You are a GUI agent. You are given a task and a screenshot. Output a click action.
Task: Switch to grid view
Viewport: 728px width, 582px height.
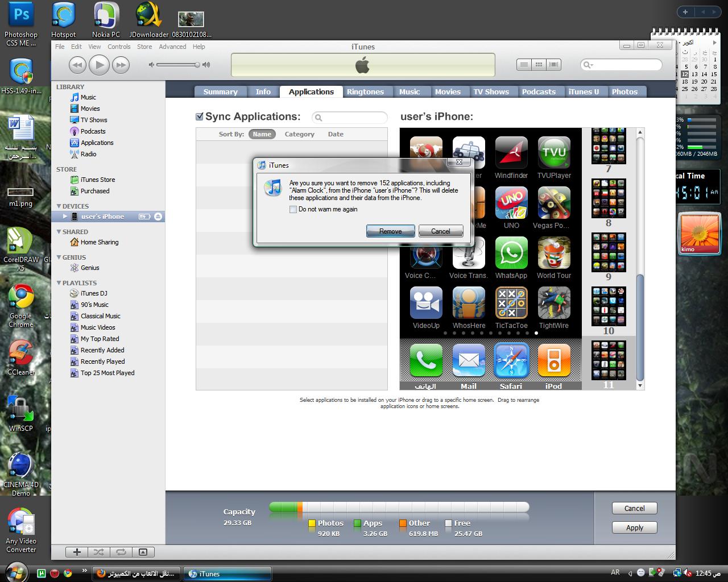pyautogui.click(x=539, y=65)
